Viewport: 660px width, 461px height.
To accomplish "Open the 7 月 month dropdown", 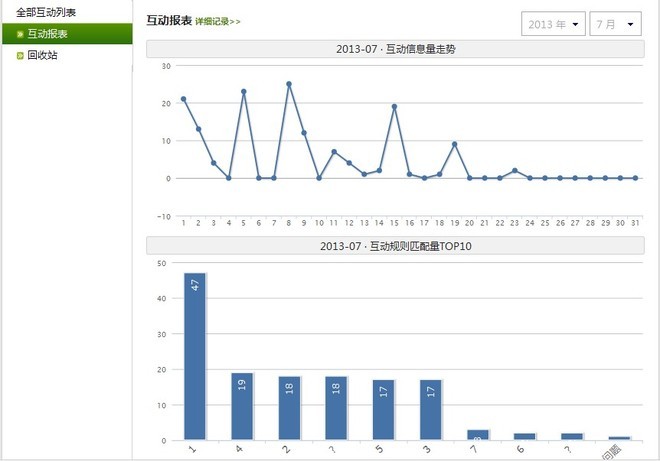I will pyautogui.click(x=615, y=24).
